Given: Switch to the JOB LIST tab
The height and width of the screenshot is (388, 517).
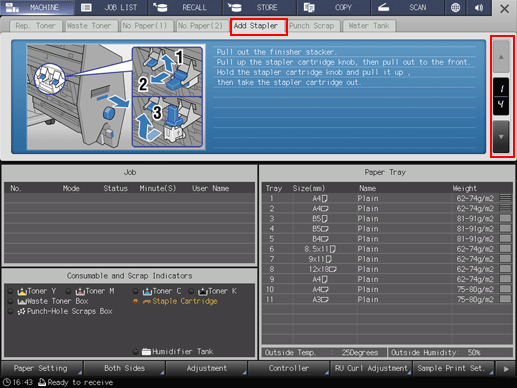Looking at the screenshot, I should 111,7.
